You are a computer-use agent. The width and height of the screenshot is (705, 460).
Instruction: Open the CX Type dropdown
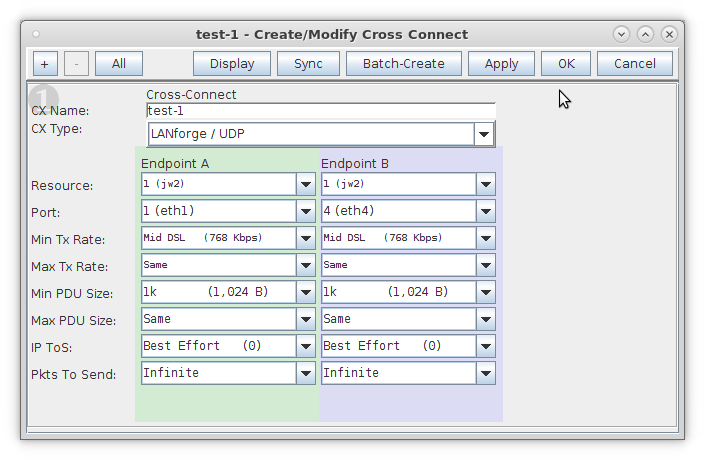[484, 134]
